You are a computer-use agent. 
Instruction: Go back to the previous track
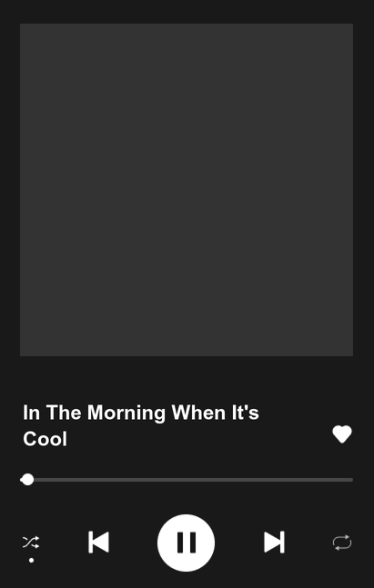coord(98,542)
